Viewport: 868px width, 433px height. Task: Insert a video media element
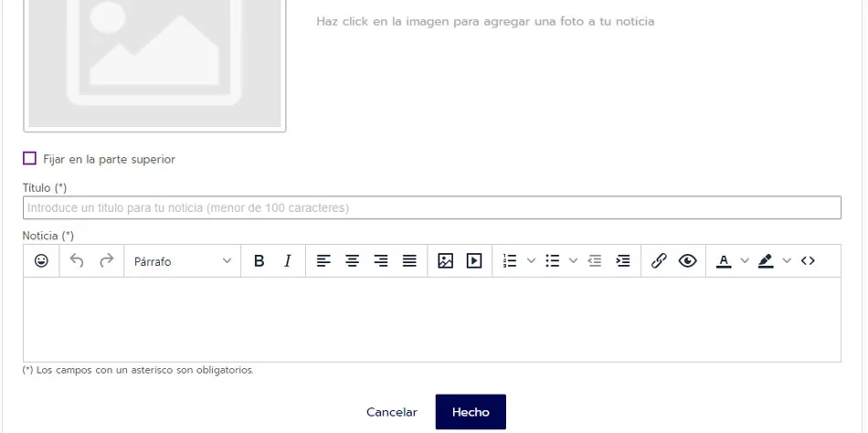(474, 261)
